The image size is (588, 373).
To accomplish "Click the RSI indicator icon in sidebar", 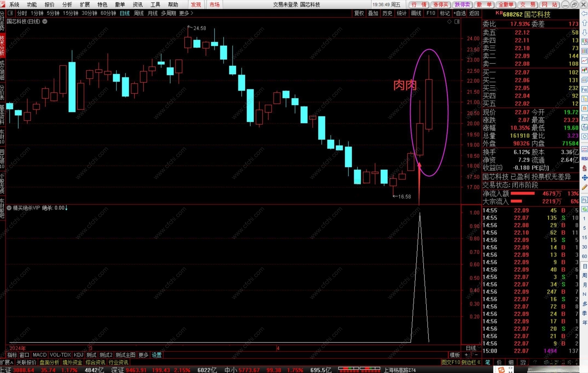I will (x=584, y=159).
